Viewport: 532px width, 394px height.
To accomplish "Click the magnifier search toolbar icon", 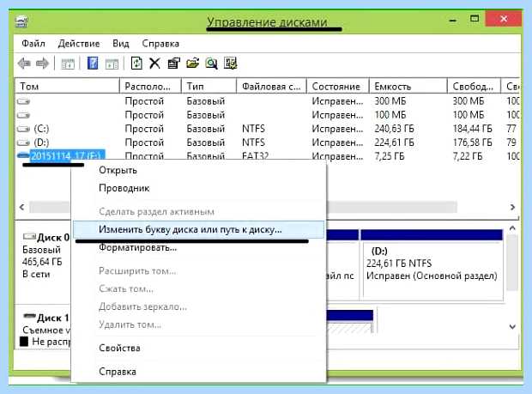I will pos(211,64).
